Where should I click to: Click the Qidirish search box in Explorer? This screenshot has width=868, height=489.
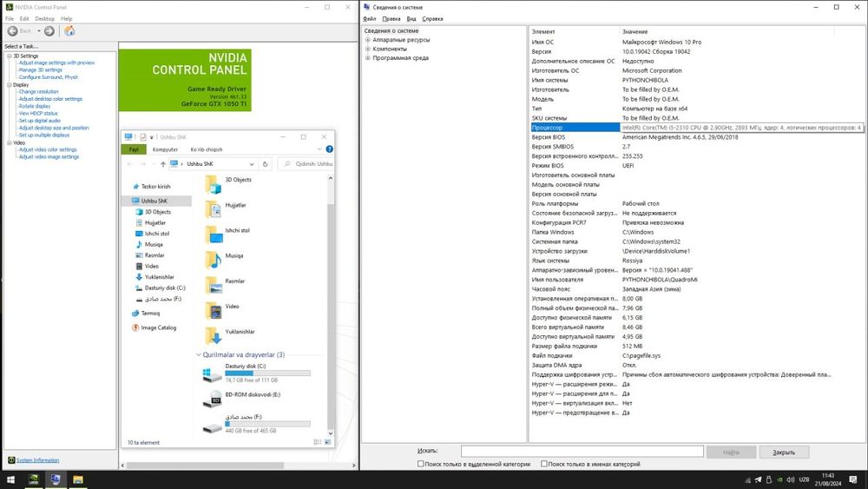(x=306, y=164)
